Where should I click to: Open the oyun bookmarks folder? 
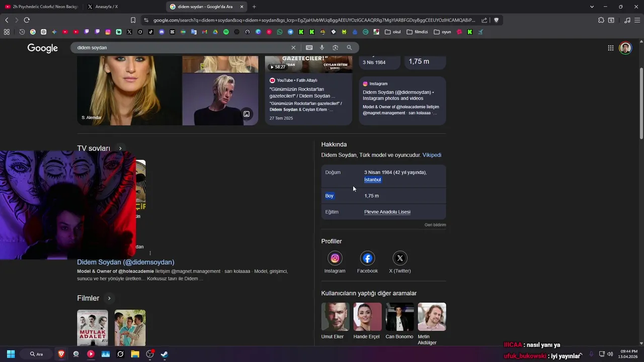442,32
